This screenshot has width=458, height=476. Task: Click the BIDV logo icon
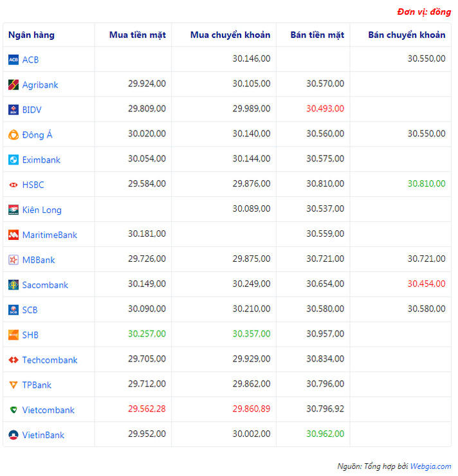tap(13, 110)
